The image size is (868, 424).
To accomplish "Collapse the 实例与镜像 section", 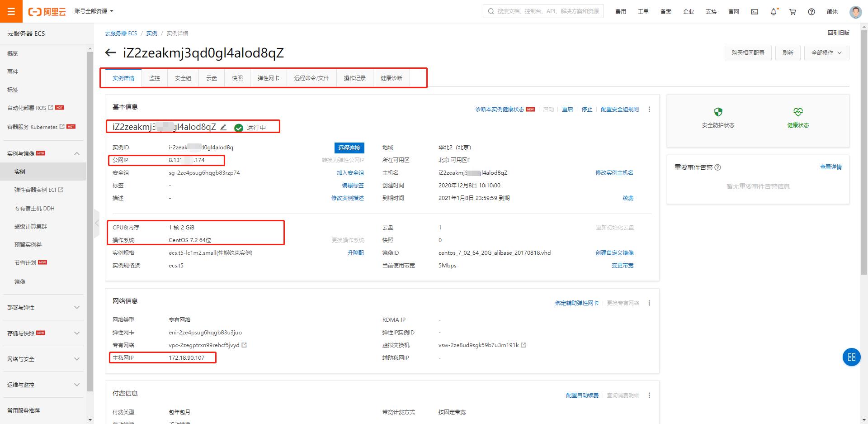I will click(77, 154).
